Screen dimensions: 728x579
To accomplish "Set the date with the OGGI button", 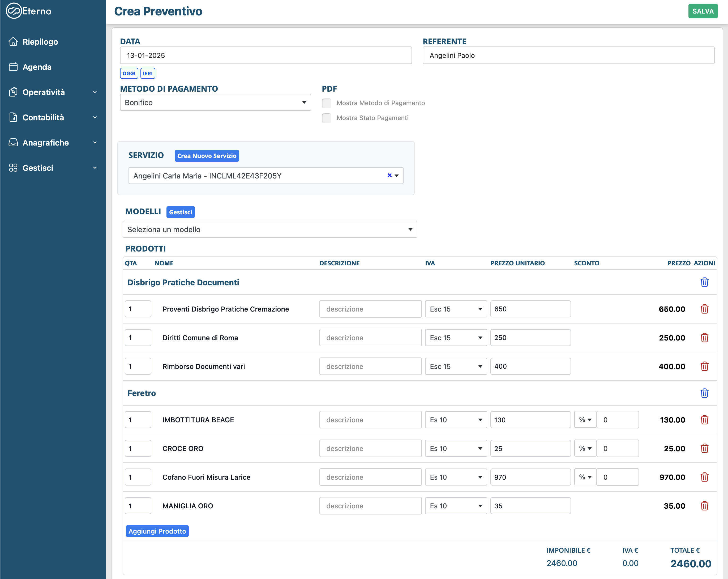I will (x=129, y=73).
